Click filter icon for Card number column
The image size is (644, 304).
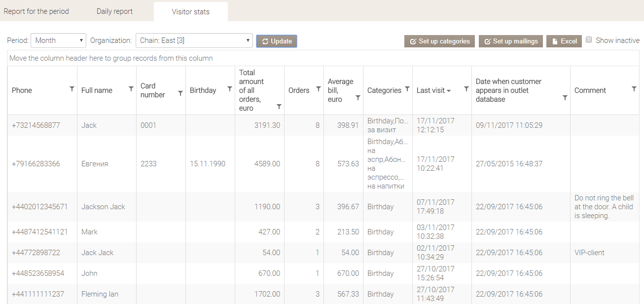tap(180, 93)
